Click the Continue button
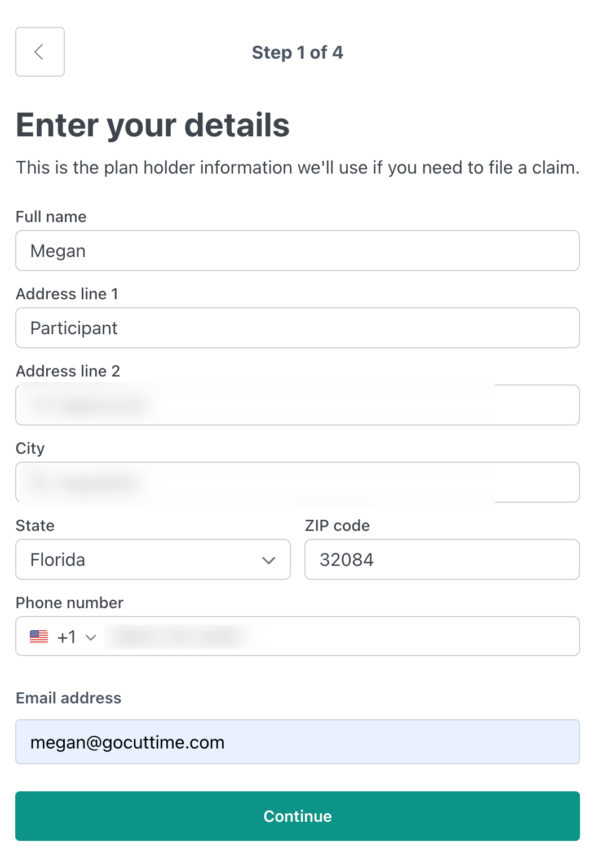Image resolution: width=593 pixels, height=868 pixels. pyautogui.click(x=298, y=816)
